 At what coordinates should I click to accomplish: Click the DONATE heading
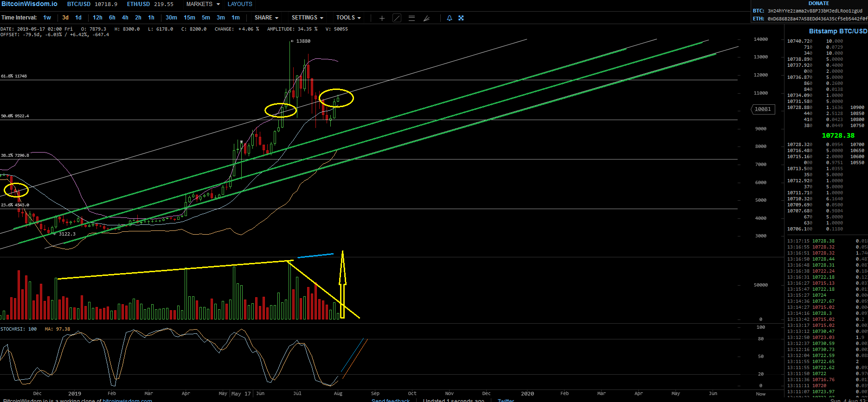tap(819, 3)
